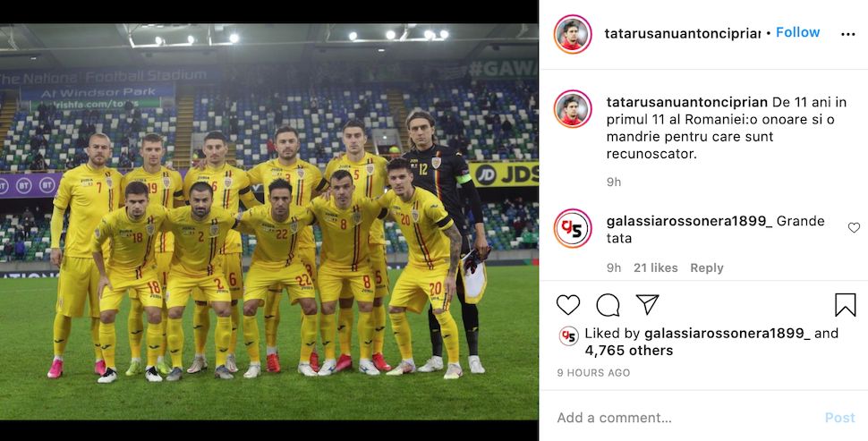This screenshot has height=441, width=868.
Task: Click the Add a comment field
Action: point(686,418)
